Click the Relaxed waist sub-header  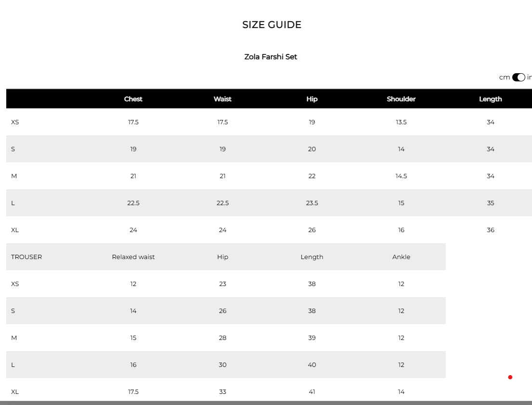pyautogui.click(x=133, y=257)
